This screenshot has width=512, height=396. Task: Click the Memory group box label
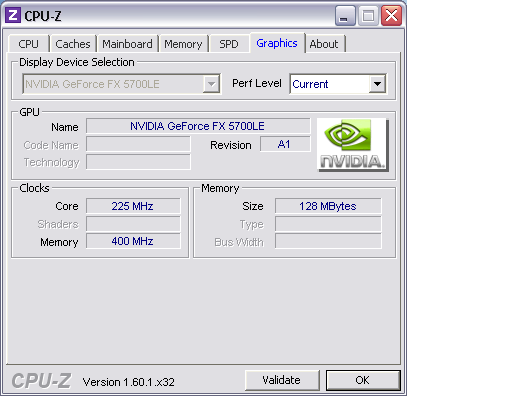click(220, 188)
